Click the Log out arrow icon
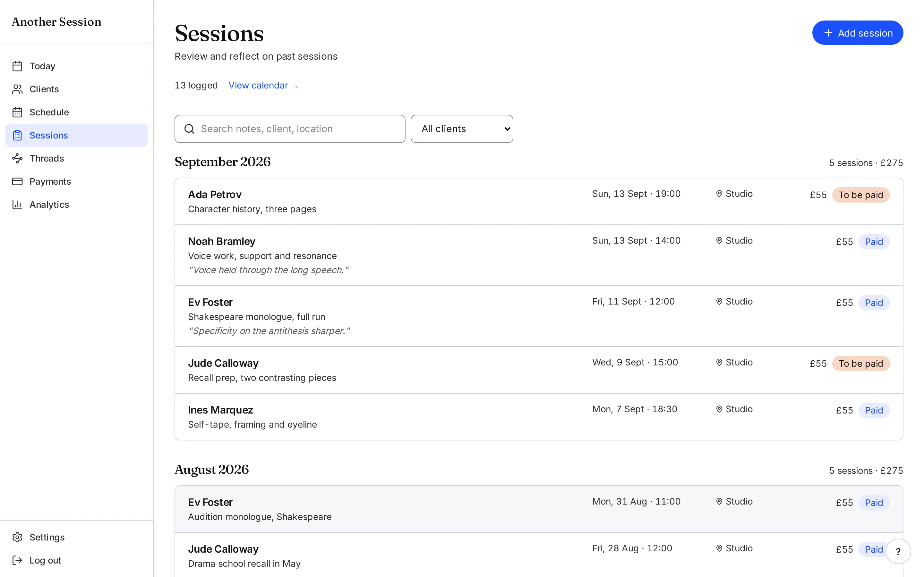This screenshot has width=924, height=577. pos(17,560)
